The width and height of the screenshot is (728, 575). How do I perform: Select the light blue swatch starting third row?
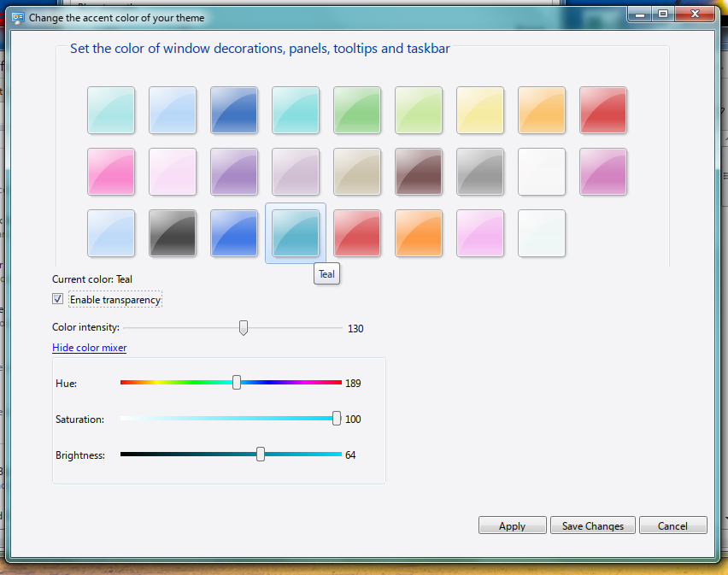111,233
